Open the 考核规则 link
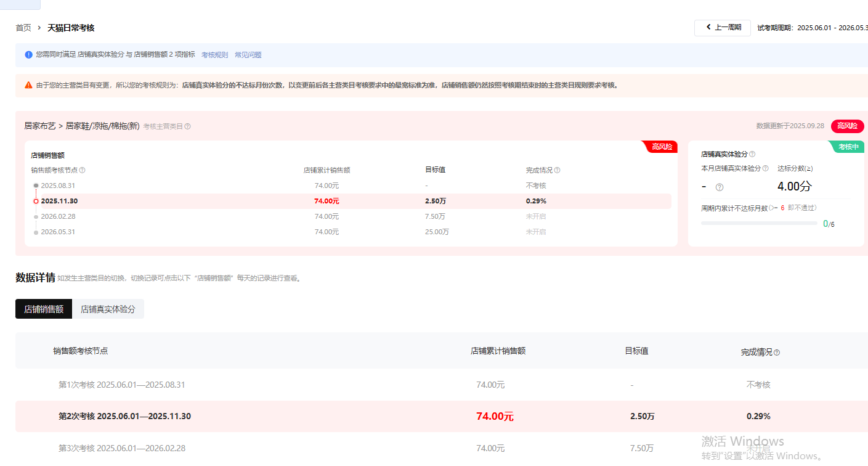Screen dimensions: 868x466 click(x=214, y=55)
